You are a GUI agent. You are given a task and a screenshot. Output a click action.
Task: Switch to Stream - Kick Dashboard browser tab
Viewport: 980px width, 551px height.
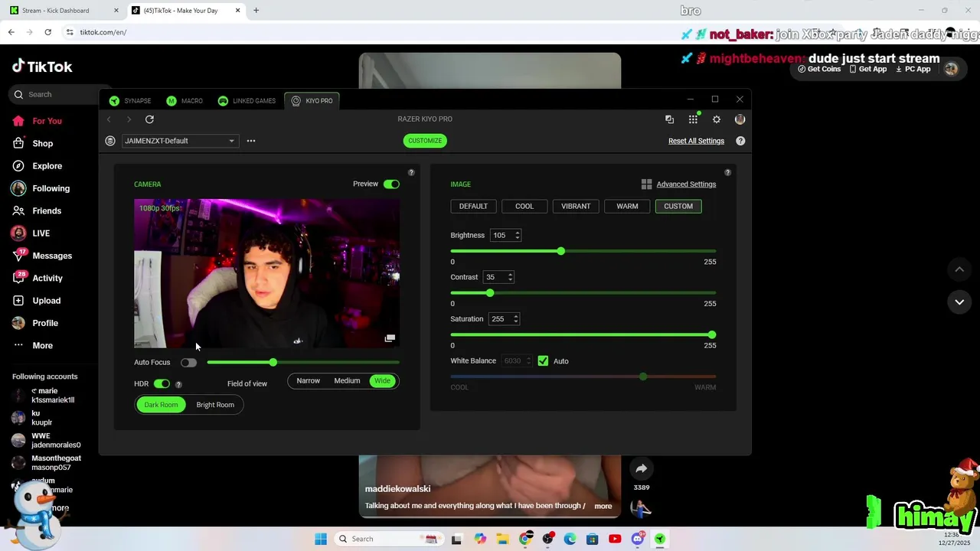click(x=62, y=11)
